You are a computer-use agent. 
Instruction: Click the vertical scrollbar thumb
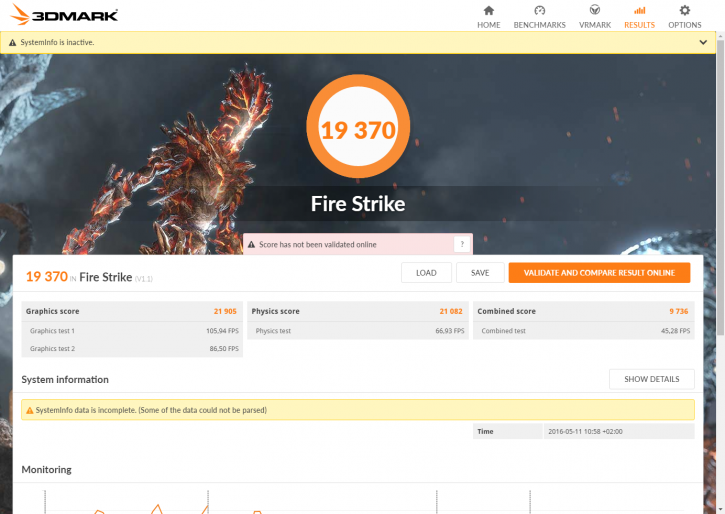click(720, 188)
